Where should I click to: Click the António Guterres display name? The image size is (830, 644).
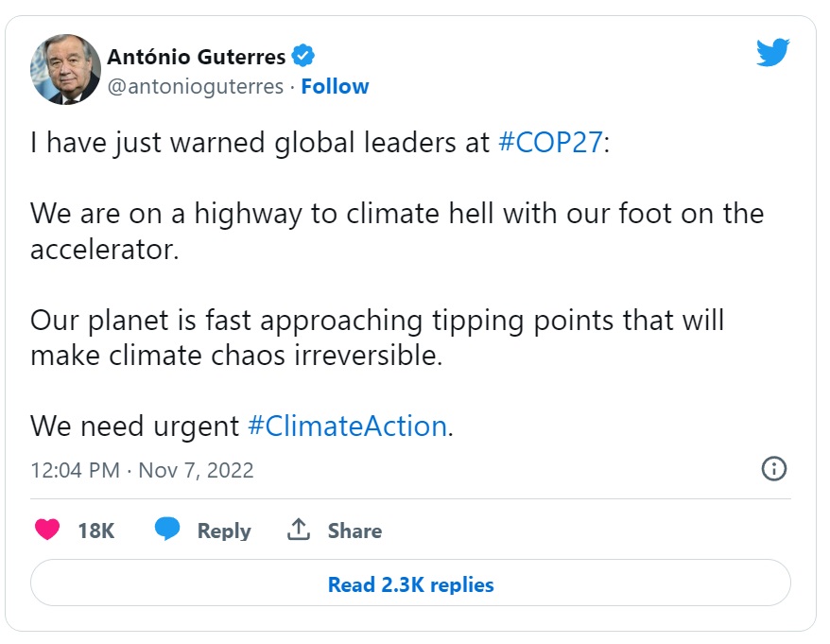pos(196,57)
